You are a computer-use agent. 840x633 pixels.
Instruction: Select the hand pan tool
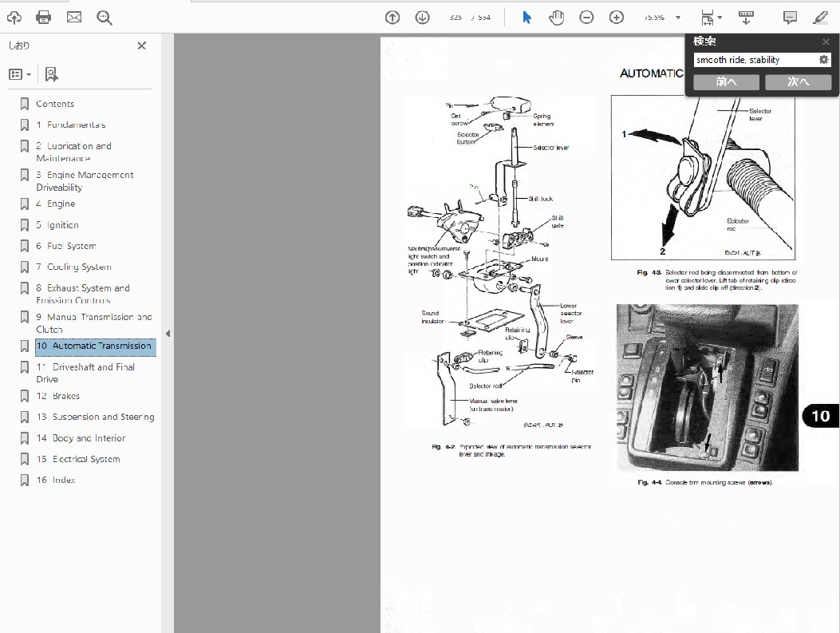[x=557, y=17]
